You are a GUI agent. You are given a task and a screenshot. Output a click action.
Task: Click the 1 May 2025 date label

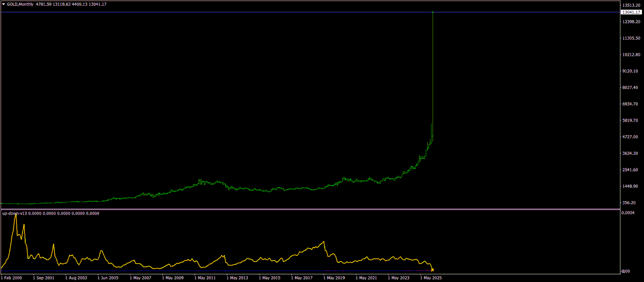(x=430, y=278)
